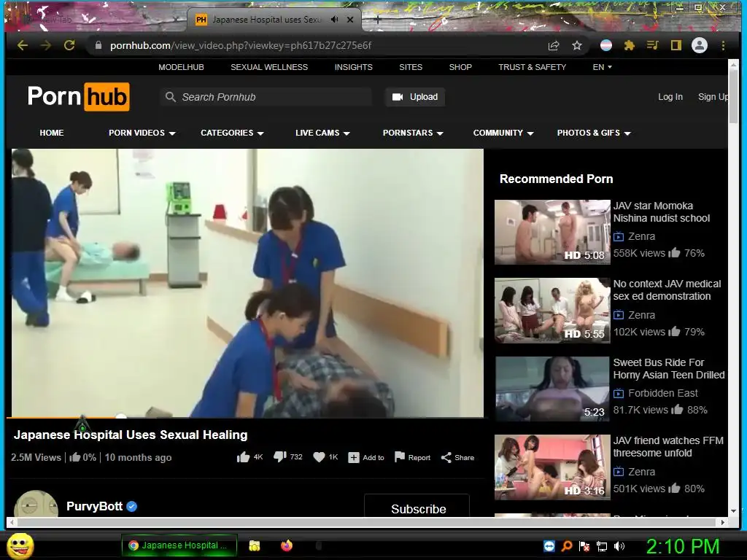Screen dimensions: 747x560
Task: Click the Upload button
Action: coord(415,97)
